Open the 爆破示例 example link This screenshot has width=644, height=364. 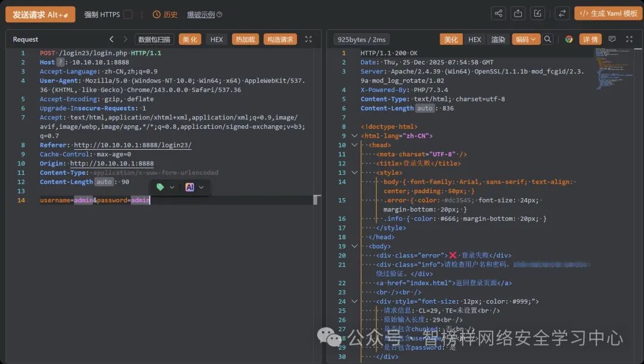click(201, 14)
